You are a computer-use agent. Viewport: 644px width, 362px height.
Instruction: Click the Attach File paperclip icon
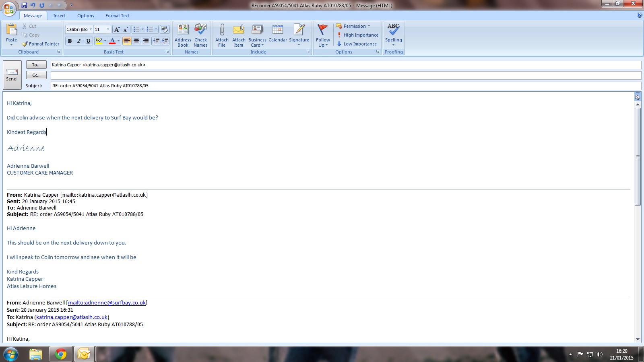click(222, 30)
